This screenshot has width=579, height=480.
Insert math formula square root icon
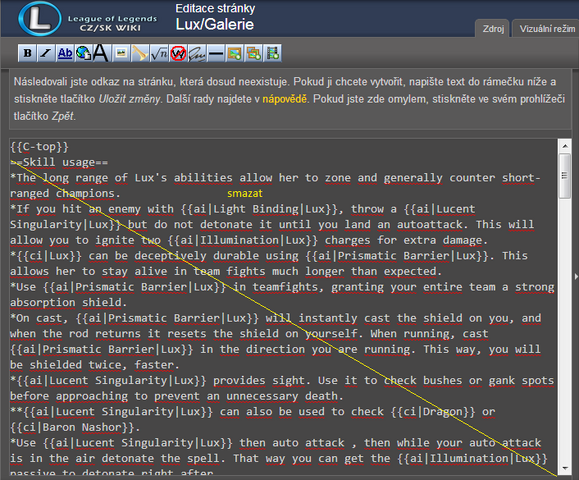click(x=159, y=53)
